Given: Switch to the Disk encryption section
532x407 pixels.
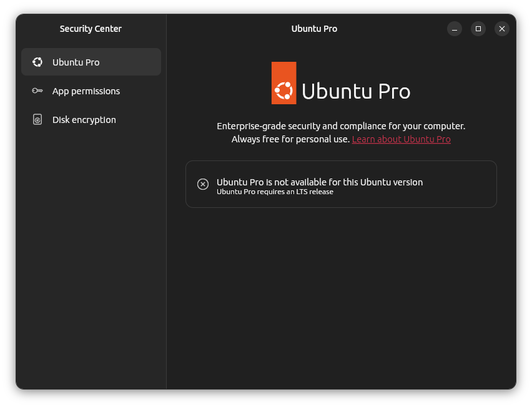Looking at the screenshot, I should click(x=84, y=119).
